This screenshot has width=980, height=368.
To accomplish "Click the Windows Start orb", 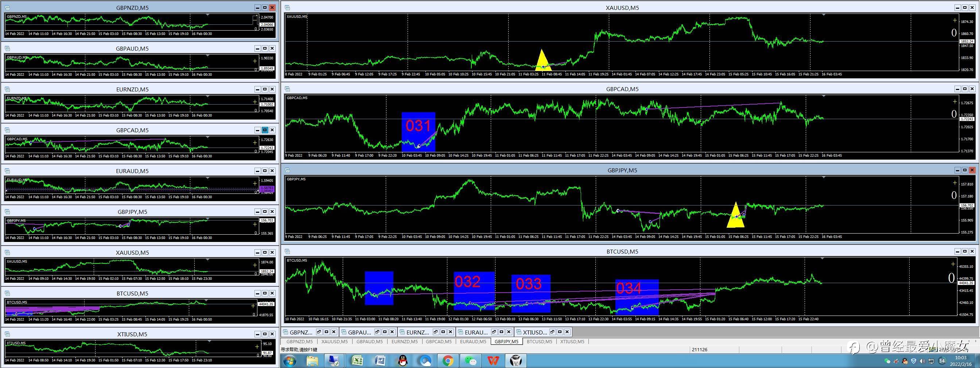I will (289, 360).
